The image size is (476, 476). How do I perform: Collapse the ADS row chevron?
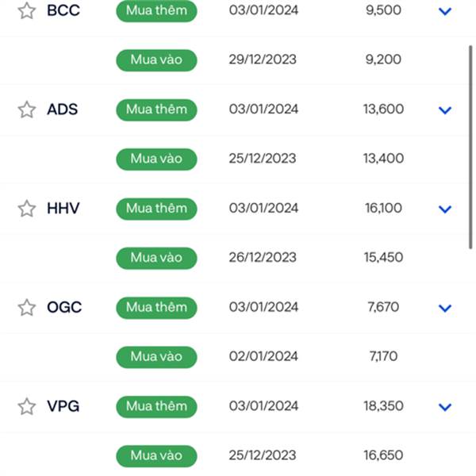point(445,110)
